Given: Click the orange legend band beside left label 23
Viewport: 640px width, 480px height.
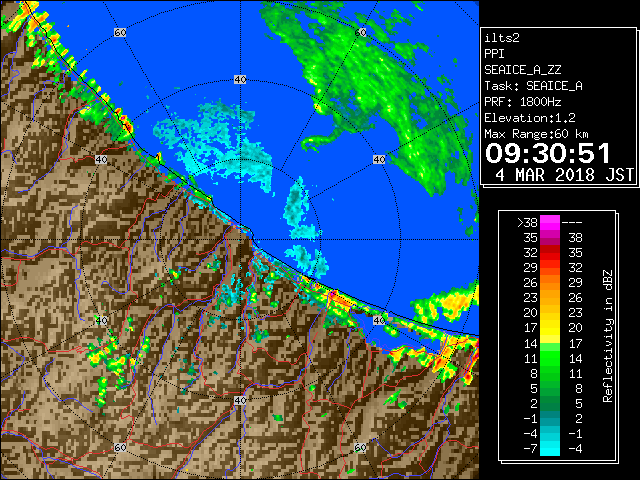Looking at the screenshot, I should pyautogui.click(x=550, y=298).
